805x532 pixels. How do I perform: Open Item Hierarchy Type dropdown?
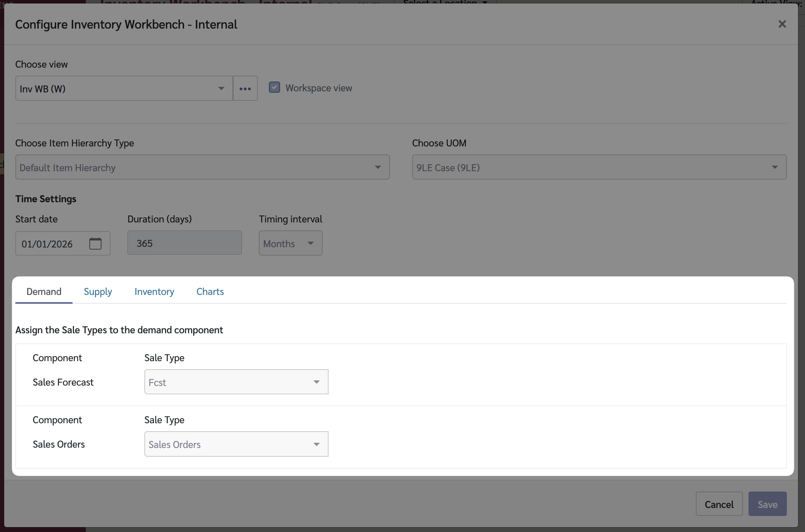click(202, 167)
